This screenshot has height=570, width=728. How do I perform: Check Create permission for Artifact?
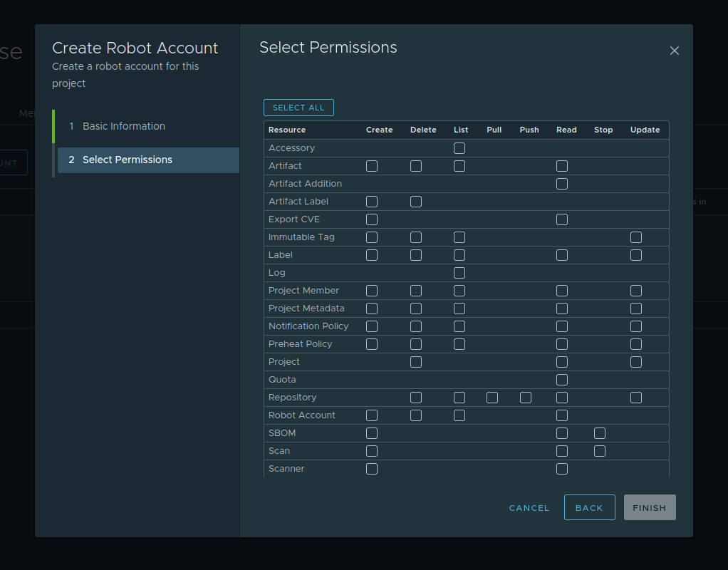(x=371, y=166)
